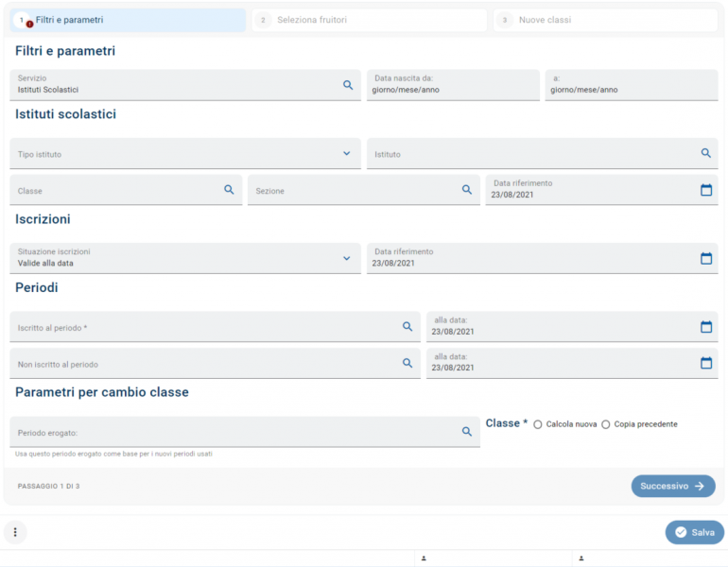Click the Iscrizioni Data riferimento date value
The image size is (728, 567).
(x=392, y=263)
